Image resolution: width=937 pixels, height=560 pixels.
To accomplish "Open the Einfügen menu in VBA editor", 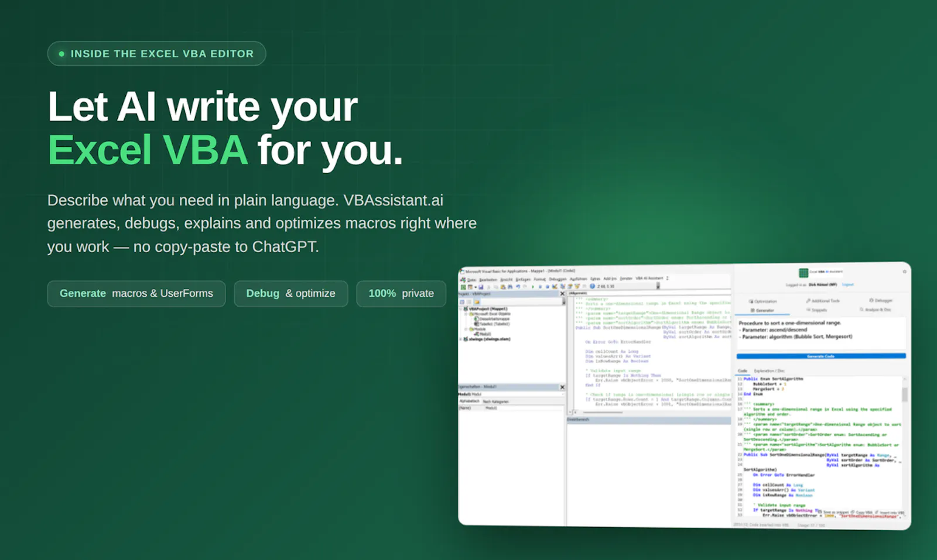I will 523,280.
